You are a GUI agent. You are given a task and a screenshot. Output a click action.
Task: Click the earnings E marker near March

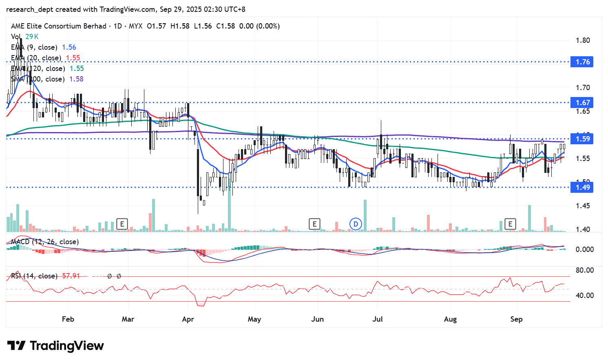coord(122,224)
